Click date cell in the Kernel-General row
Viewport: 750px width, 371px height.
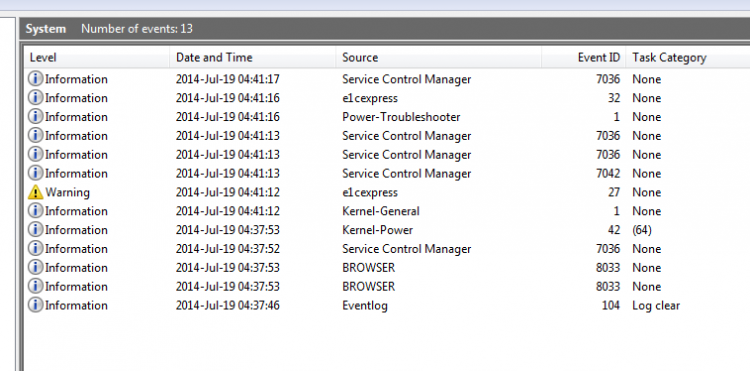pyautogui.click(x=227, y=211)
